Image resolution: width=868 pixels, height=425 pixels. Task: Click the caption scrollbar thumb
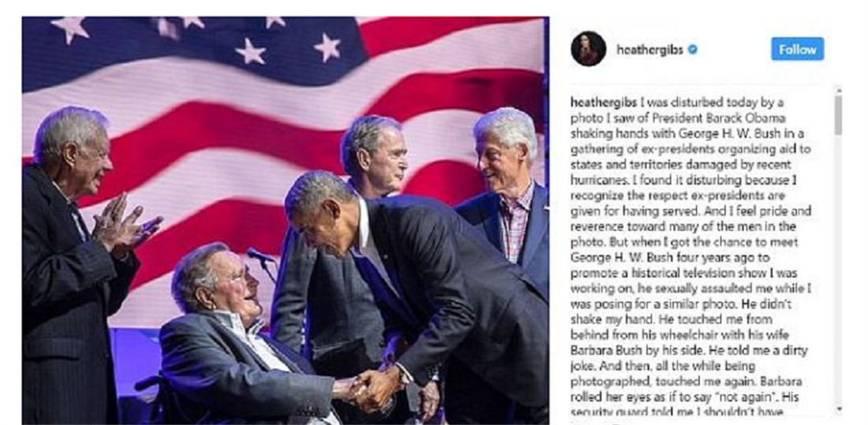click(838, 115)
